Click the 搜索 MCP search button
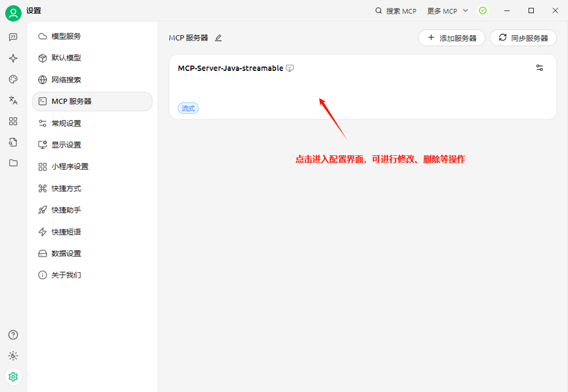Image resolution: width=568 pixels, height=392 pixels. (x=396, y=11)
